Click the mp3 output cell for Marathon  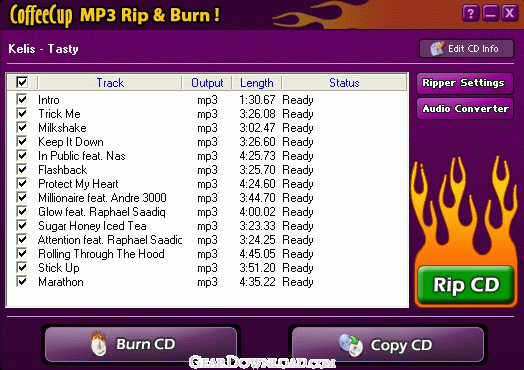207,282
